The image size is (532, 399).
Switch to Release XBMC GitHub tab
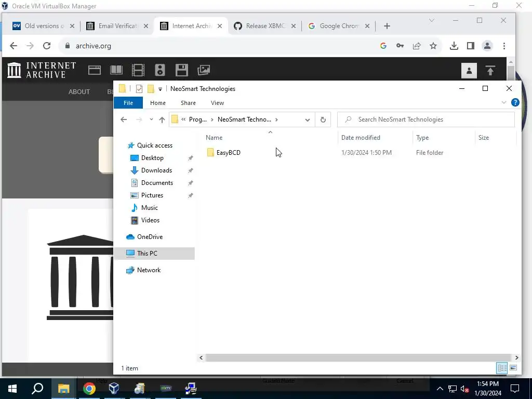265,26
